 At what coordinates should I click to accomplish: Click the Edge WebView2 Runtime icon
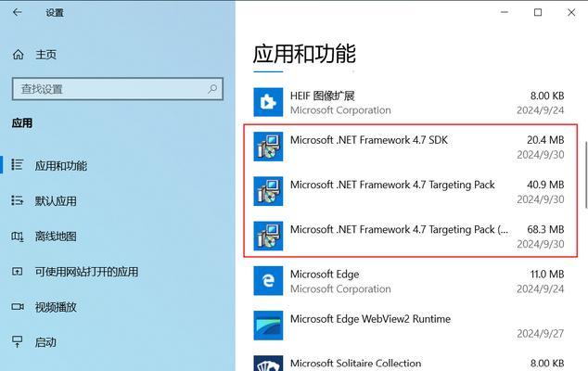point(268,326)
